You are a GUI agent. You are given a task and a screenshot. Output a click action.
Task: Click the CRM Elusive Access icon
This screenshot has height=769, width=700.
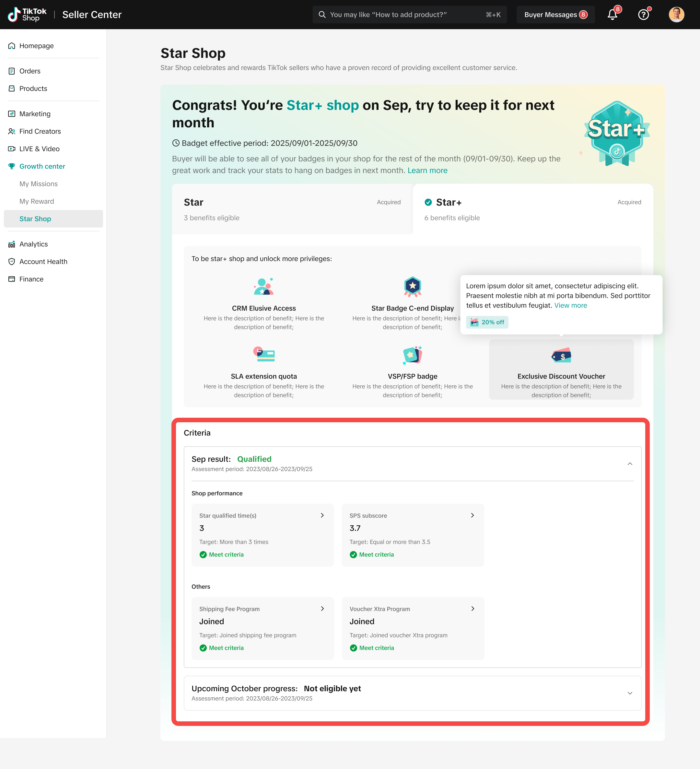(263, 287)
